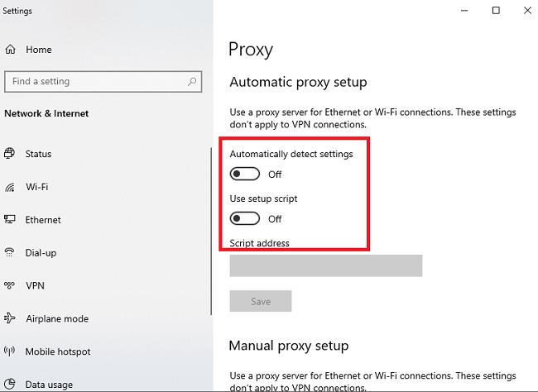Turn on Use setup script toggle
This screenshot has height=392, width=538.
point(245,219)
